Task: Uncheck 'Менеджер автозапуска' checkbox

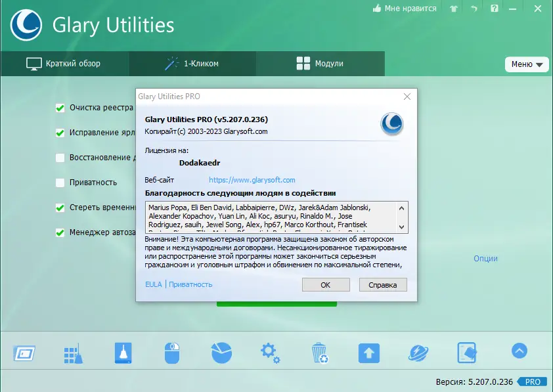Action: tap(60, 232)
